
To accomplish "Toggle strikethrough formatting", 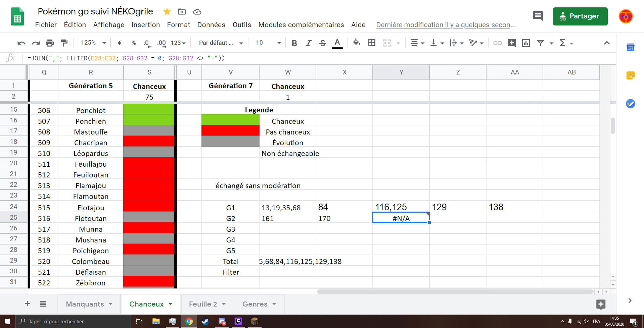I will [x=322, y=43].
